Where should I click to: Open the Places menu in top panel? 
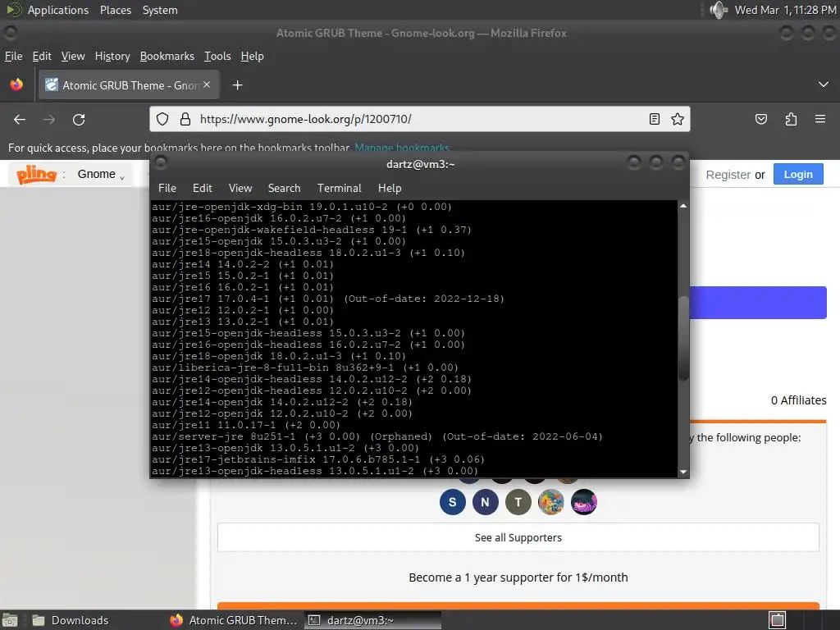tap(116, 10)
